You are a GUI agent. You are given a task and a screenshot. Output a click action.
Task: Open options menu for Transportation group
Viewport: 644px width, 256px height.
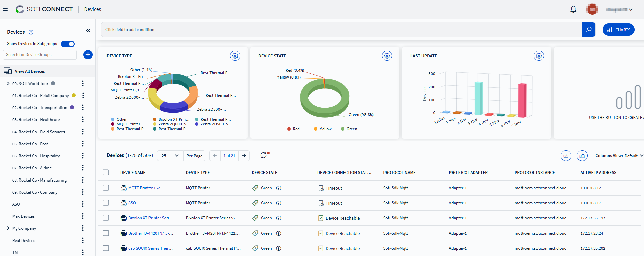click(83, 107)
